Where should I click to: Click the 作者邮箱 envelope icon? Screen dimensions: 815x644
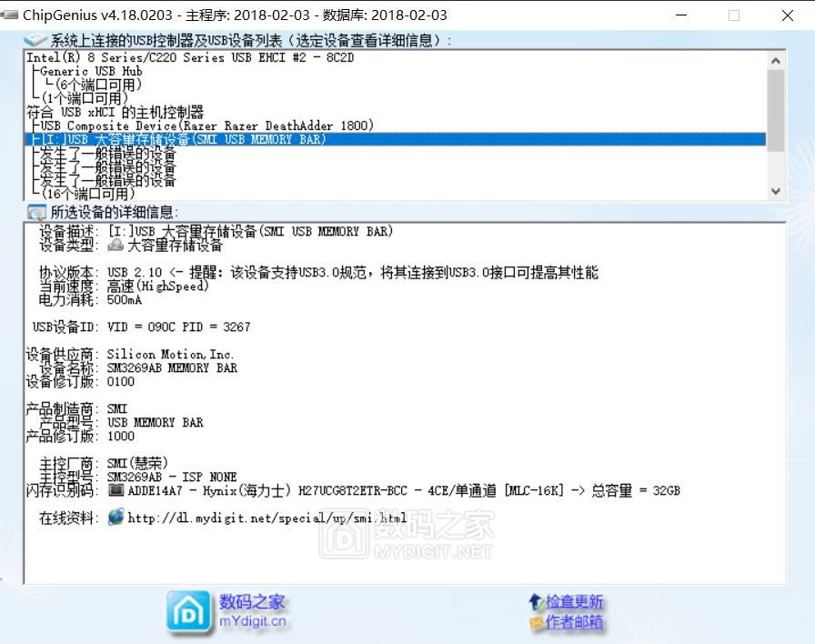[537, 621]
